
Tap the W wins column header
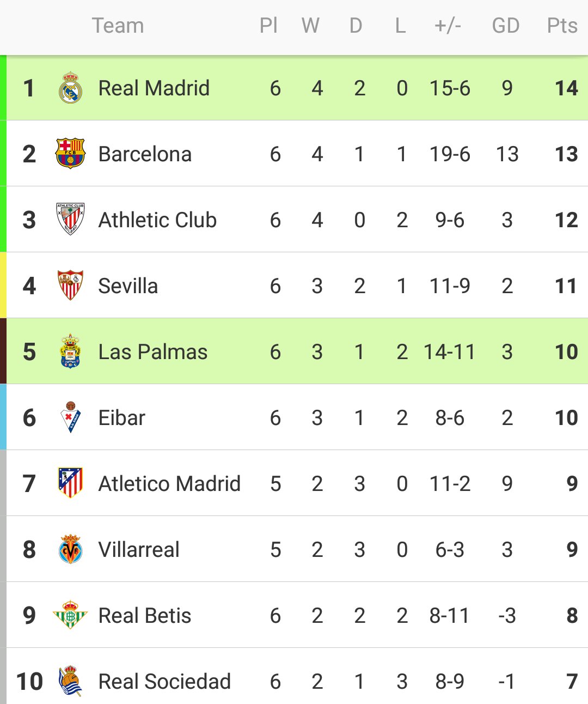point(310,26)
